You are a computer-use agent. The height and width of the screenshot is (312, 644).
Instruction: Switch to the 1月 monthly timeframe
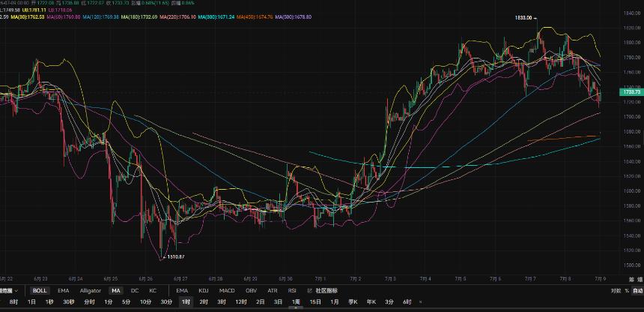point(335,302)
